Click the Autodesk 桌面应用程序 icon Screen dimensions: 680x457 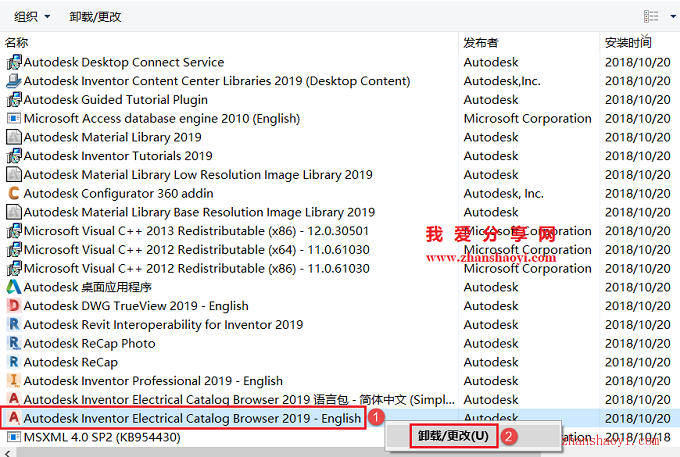tap(14, 287)
